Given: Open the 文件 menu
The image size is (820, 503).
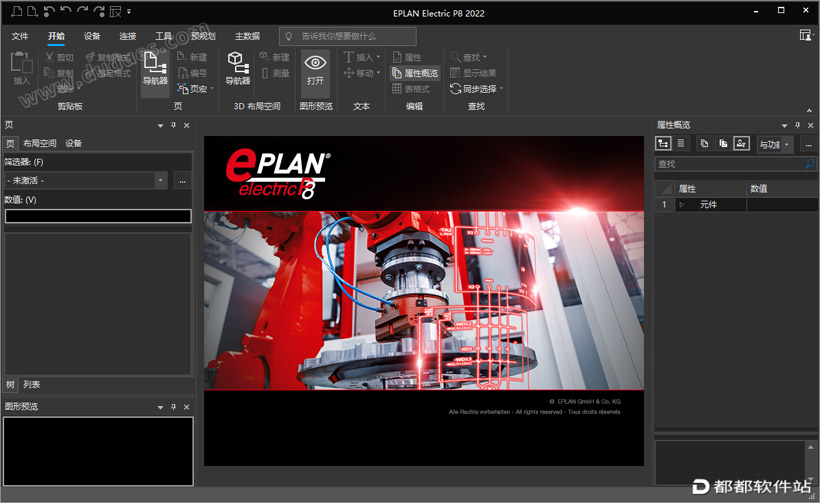Looking at the screenshot, I should [x=20, y=36].
